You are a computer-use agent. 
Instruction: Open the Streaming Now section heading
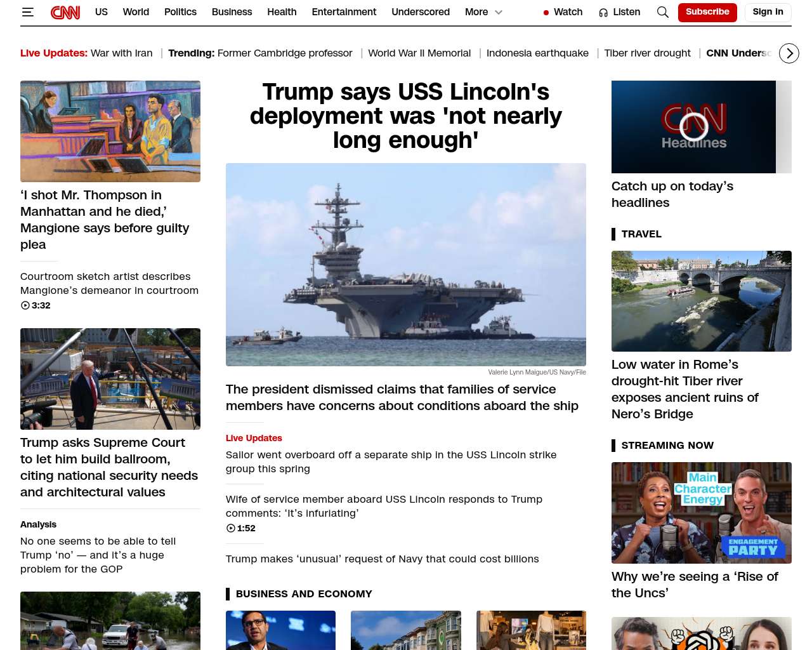[x=667, y=446]
